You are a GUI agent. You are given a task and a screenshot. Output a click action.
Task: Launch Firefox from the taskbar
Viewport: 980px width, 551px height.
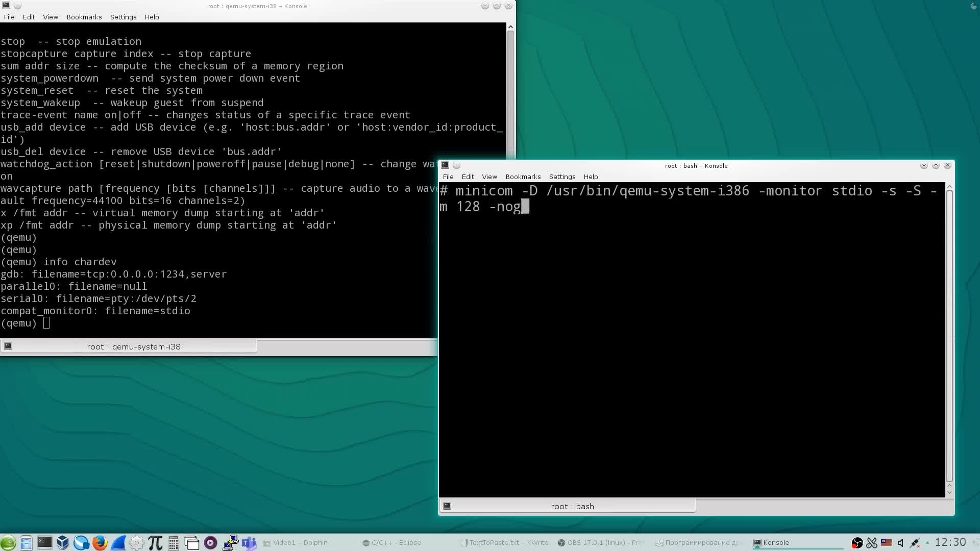[x=100, y=542]
